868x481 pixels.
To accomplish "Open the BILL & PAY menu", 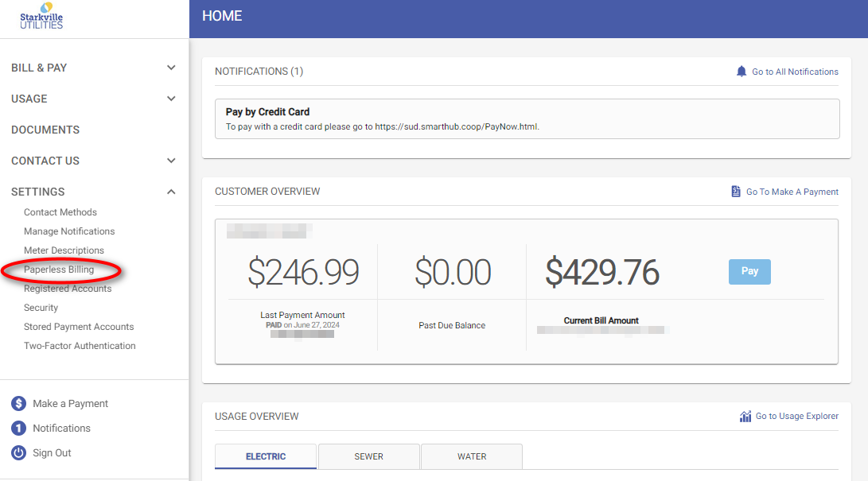I will 39,68.
